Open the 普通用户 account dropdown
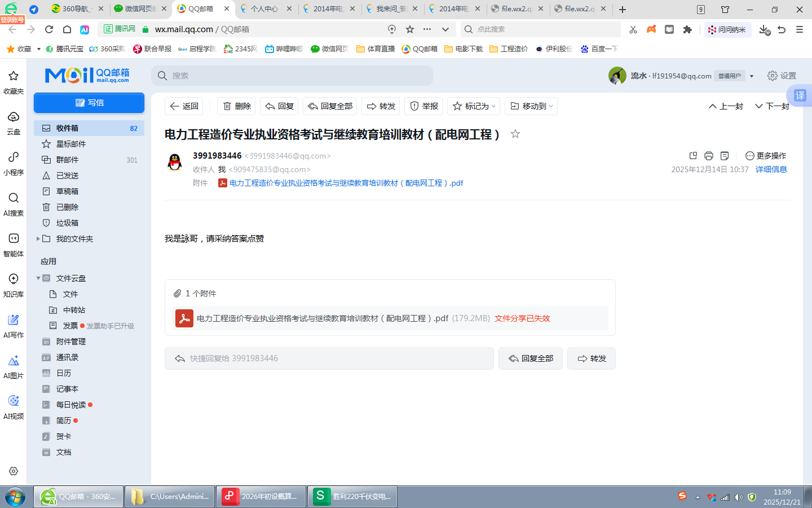This screenshot has height=508, width=812. click(734, 75)
